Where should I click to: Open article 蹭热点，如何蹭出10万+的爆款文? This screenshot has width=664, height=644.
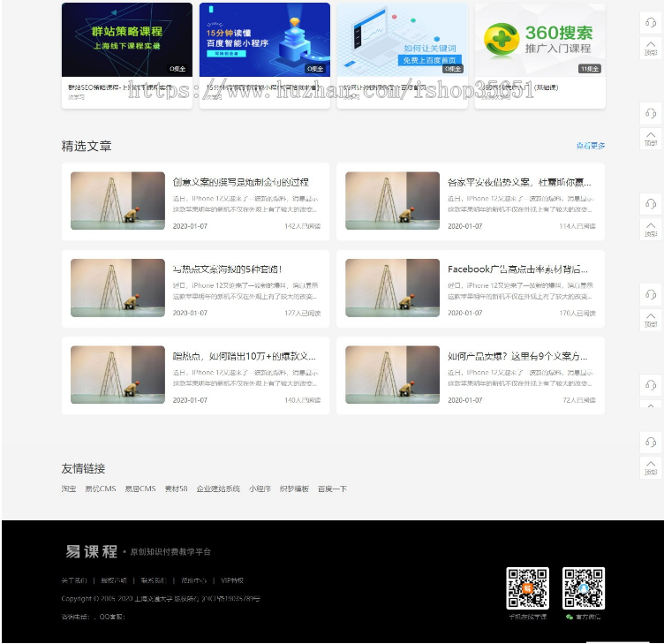[x=244, y=356]
